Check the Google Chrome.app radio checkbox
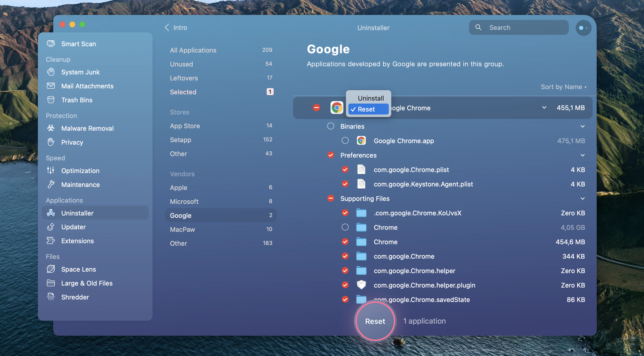 pos(345,141)
